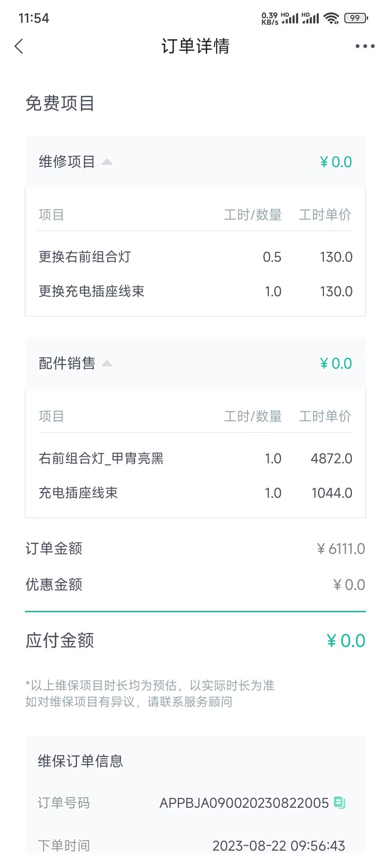Open the three-dot more options menu

tap(365, 46)
